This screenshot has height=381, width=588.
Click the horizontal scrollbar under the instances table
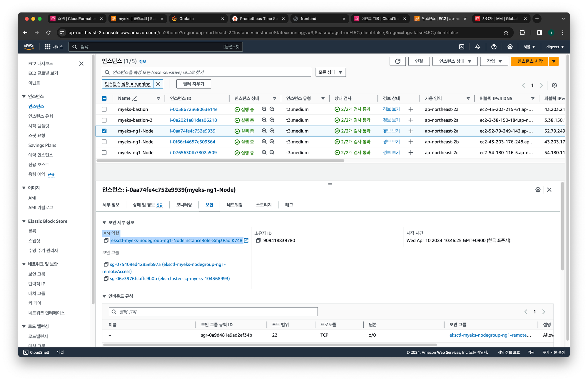click(x=220, y=161)
